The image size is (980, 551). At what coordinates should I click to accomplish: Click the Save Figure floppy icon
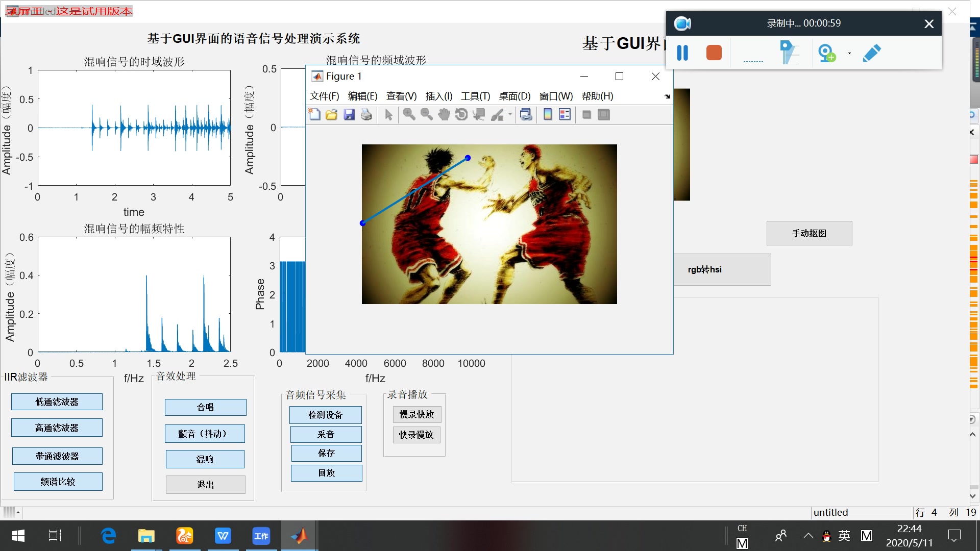pyautogui.click(x=349, y=114)
